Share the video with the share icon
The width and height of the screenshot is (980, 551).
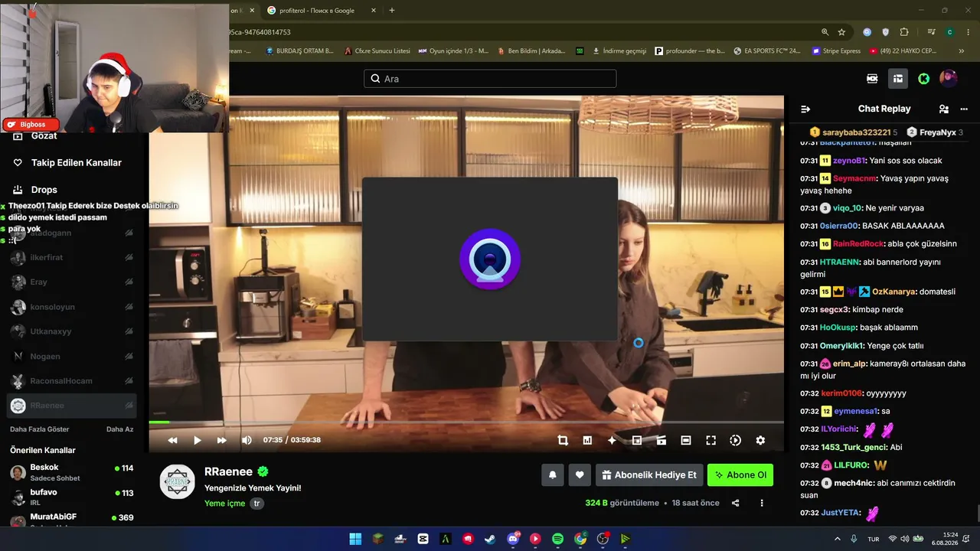[736, 503]
